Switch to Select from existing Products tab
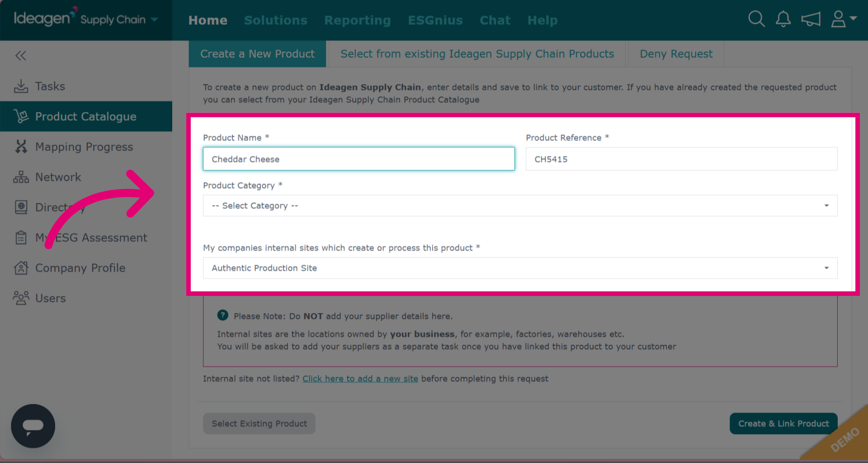Screen dimensions: 868x463 tap(477, 54)
